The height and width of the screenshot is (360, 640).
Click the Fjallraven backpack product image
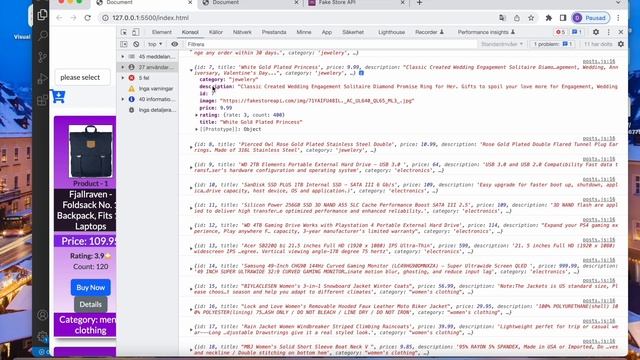tap(91, 151)
